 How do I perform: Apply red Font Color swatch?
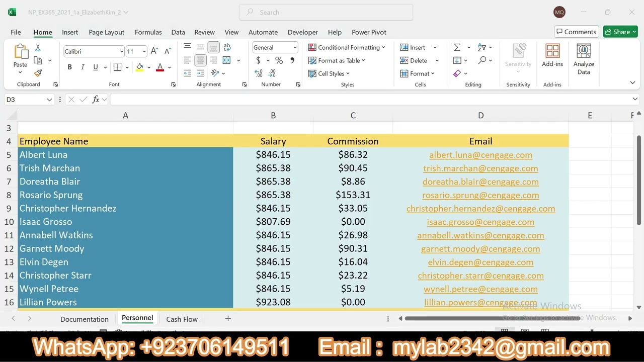pyautogui.click(x=160, y=67)
